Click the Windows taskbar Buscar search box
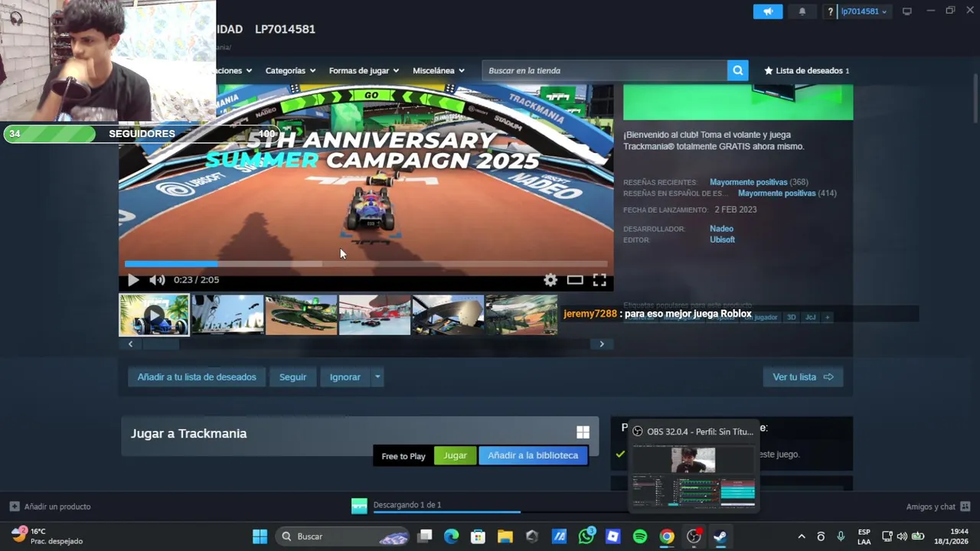Viewport: 980px width, 551px height. [341, 536]
